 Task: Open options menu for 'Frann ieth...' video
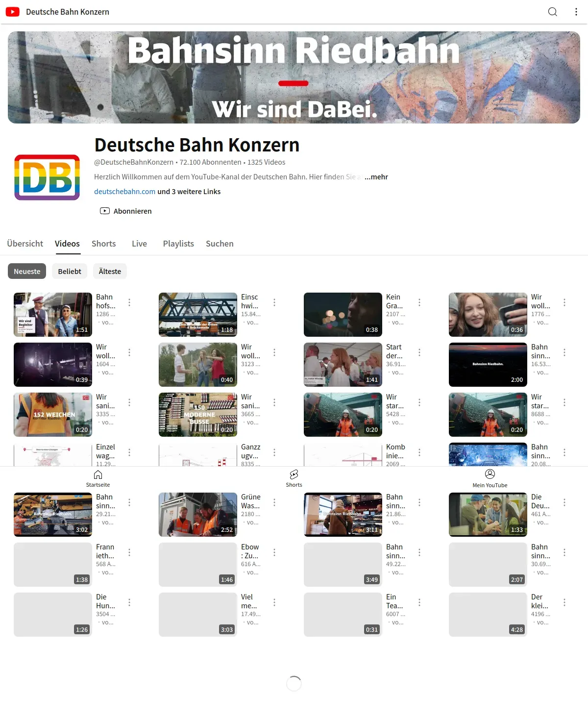[129, 552]
